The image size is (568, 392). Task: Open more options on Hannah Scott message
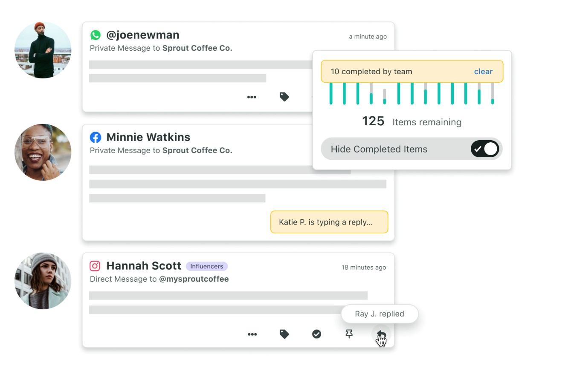[252, 334]
